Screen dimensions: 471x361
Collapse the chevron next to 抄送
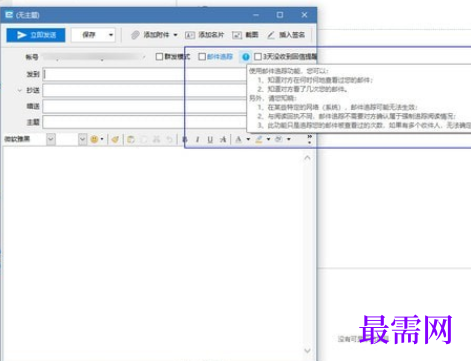pyautogui.click(x=19, y=90)
